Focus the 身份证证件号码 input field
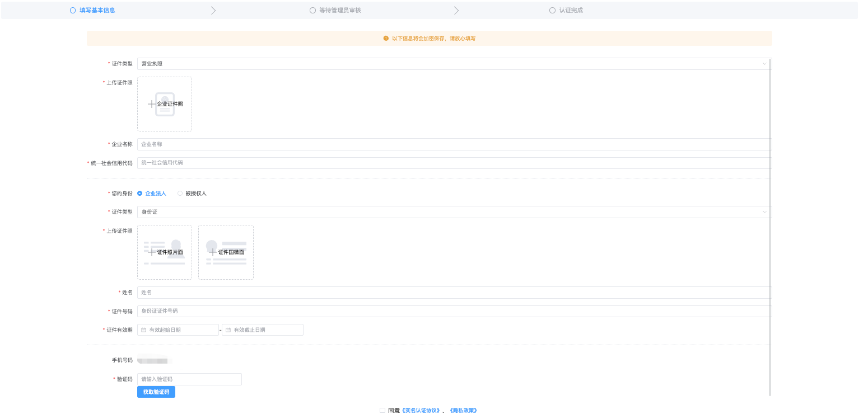The image size is (868, 419). tap(454, 311)
